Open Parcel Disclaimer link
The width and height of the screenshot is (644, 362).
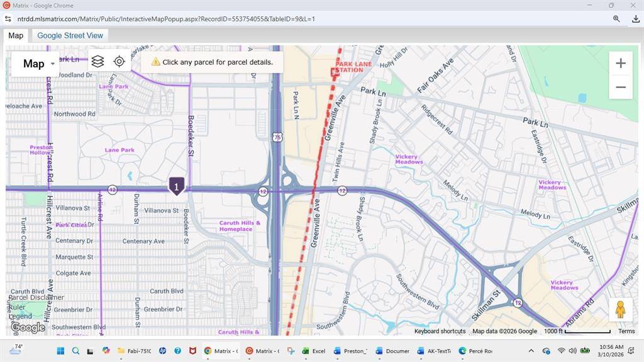coord(36,297)
